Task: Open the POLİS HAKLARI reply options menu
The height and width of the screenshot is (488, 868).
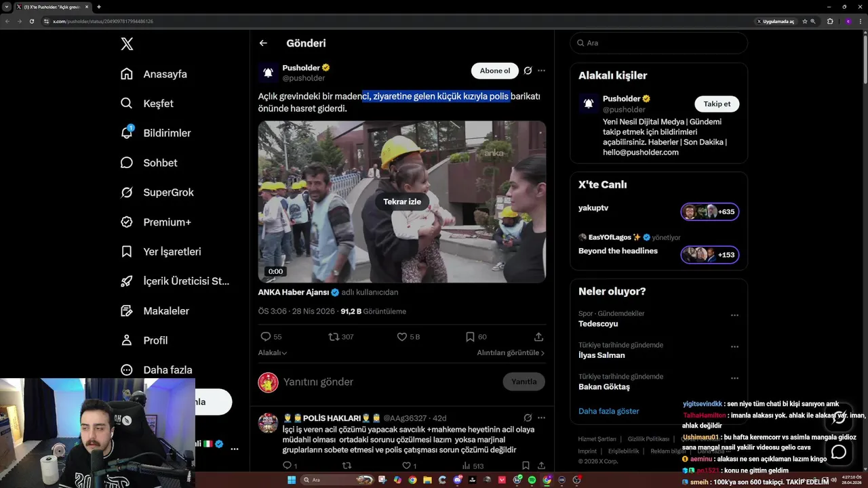Action: pos(541,418)
